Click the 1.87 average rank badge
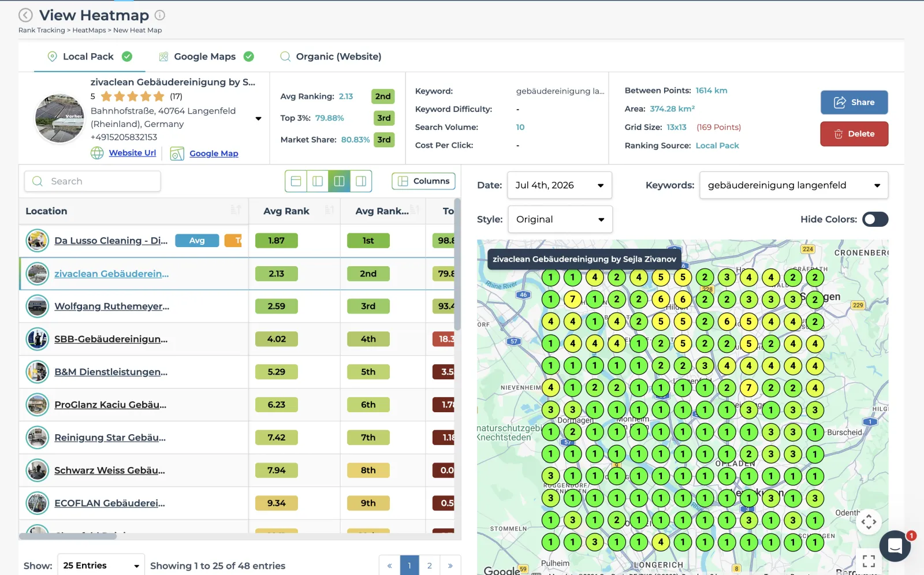Screen dimensions: 924x575 point(276,241)
